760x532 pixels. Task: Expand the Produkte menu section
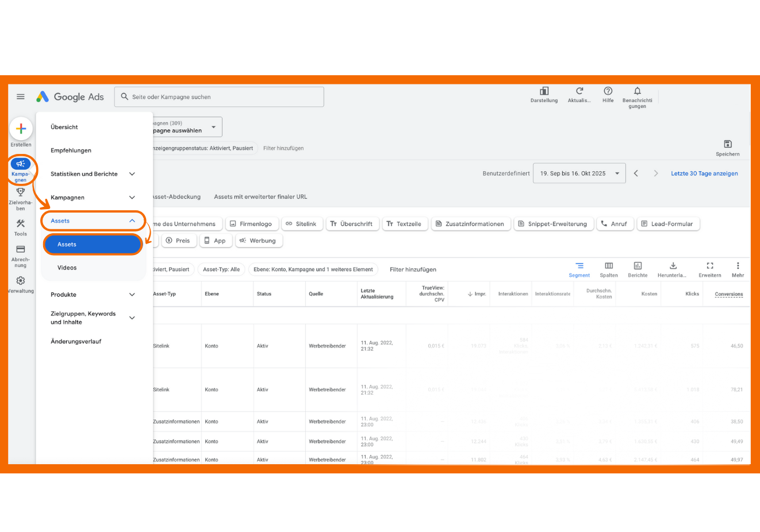[132, 295]
